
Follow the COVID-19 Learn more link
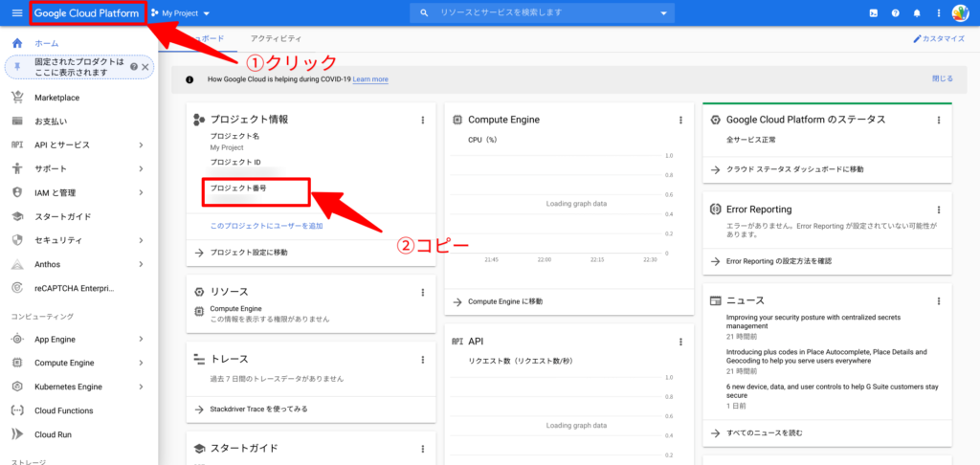coord(370,79)
